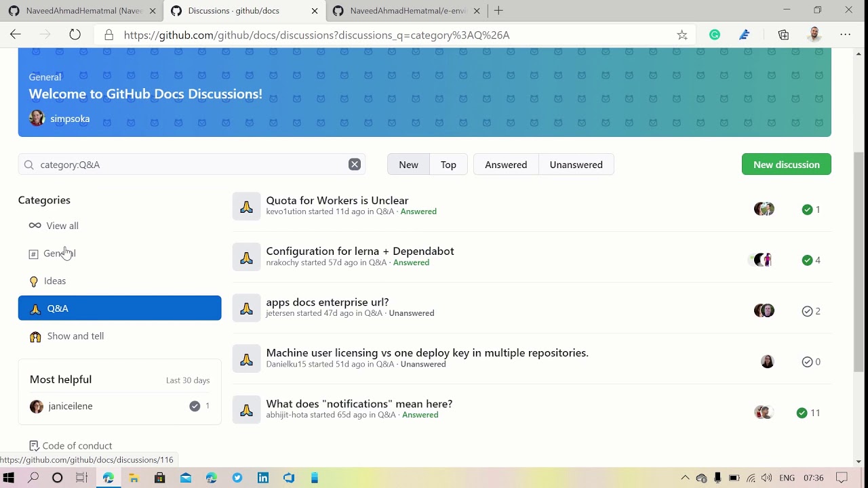Click the Q&A icon beside What does notifications
The image size is (868, 488).
[x=246, y=410]
